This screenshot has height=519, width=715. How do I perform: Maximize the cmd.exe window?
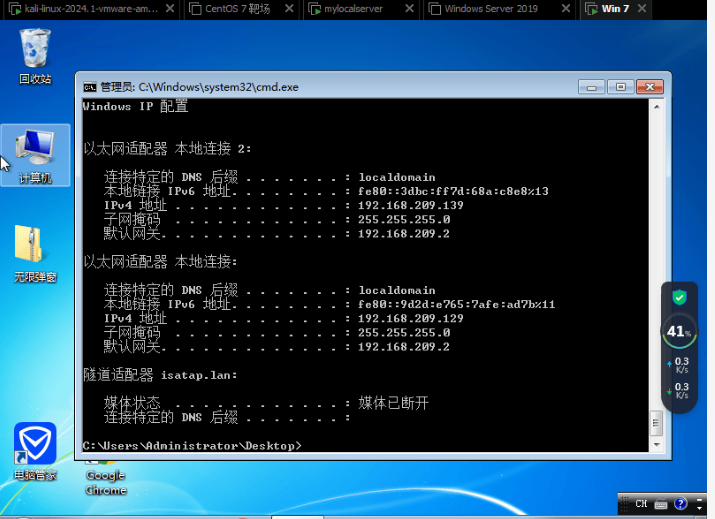(x=620, y=87)
